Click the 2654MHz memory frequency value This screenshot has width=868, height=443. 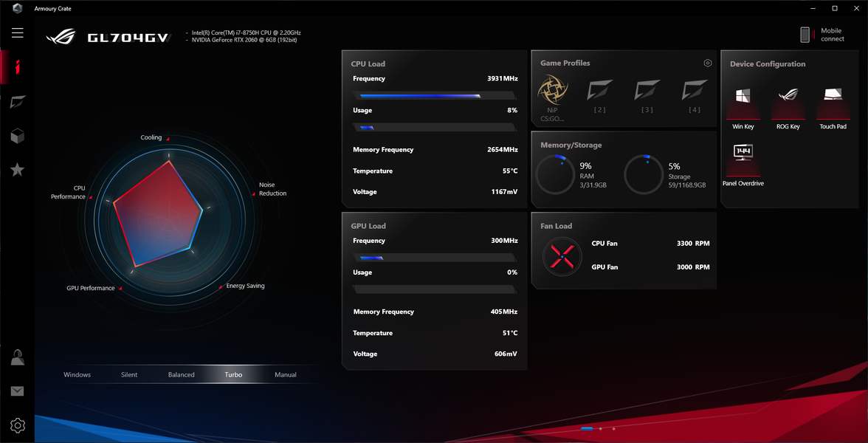click(502, 149)
